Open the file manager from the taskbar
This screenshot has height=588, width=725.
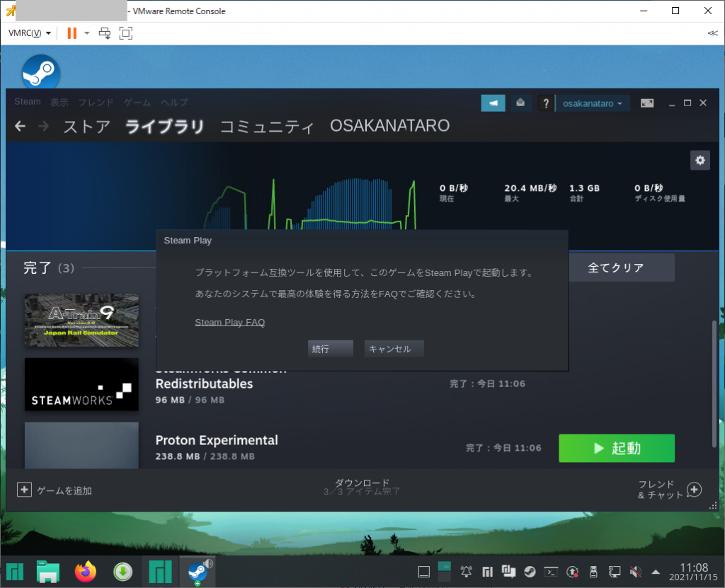coord(48,572)
